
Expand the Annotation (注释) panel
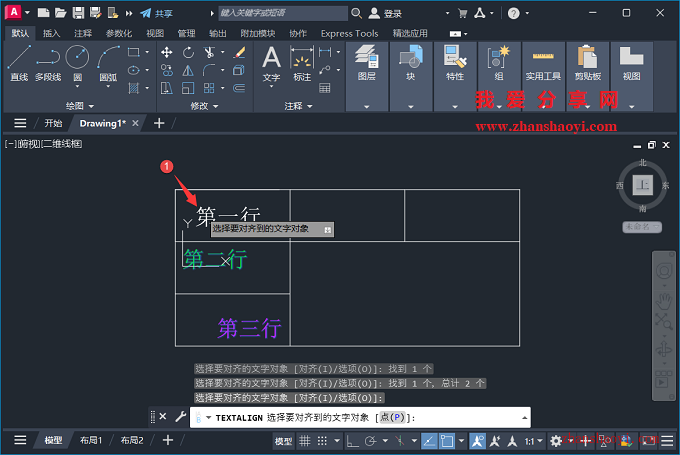tap(298, 106)
